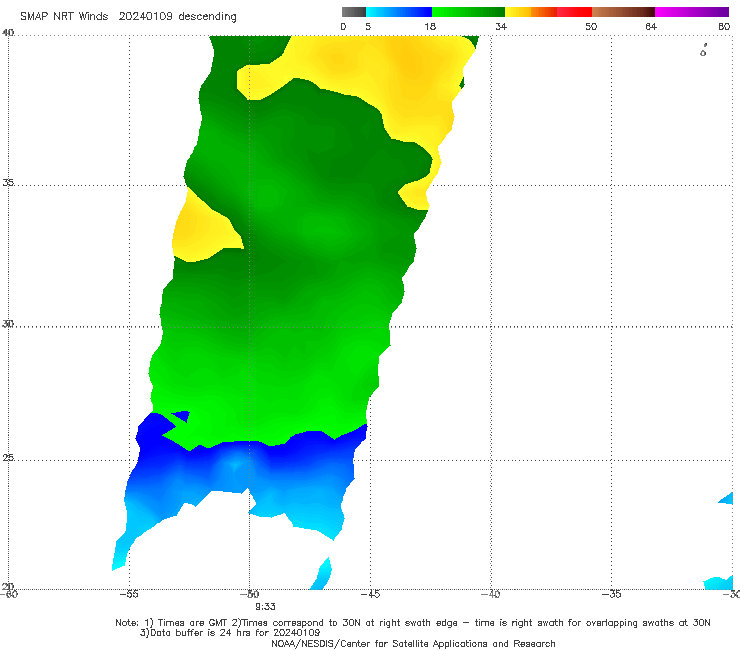Click the colorbar label '18'
Image resolution: width=740 pixels, height=650 pixels.
[430, 26]
